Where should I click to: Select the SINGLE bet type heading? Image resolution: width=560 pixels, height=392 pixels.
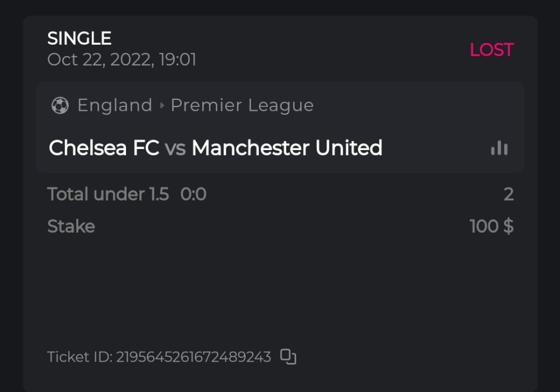pos(80,39)
